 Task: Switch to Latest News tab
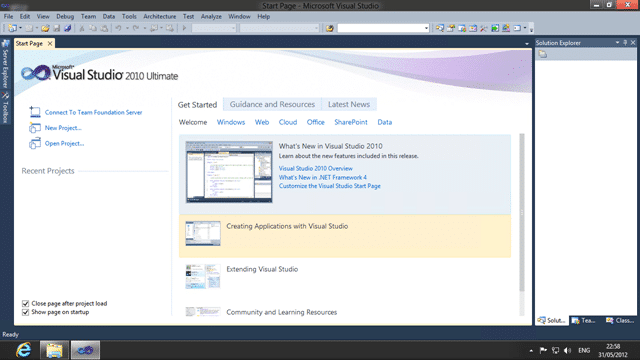pos(349,104)
